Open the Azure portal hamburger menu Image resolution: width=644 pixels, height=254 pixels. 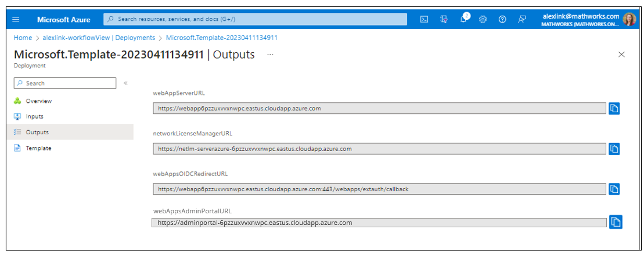(16, 19)
